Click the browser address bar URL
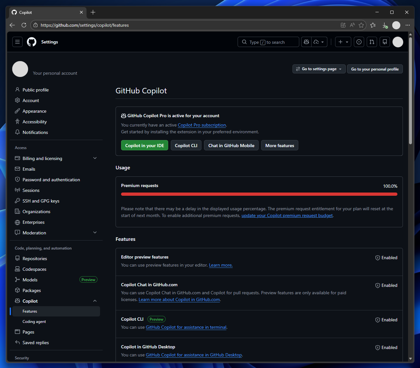The width and height of the screenshot is (420, 368). [84, 25]
